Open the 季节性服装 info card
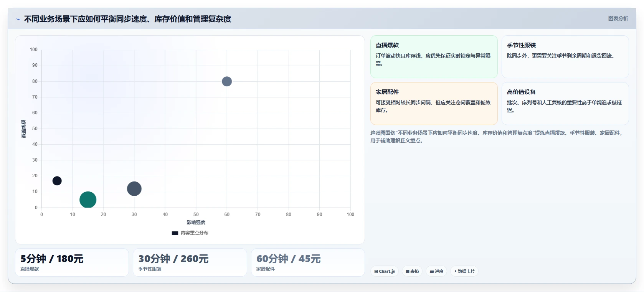This screenshot has width=644, height=292. [x=565, y=57]
